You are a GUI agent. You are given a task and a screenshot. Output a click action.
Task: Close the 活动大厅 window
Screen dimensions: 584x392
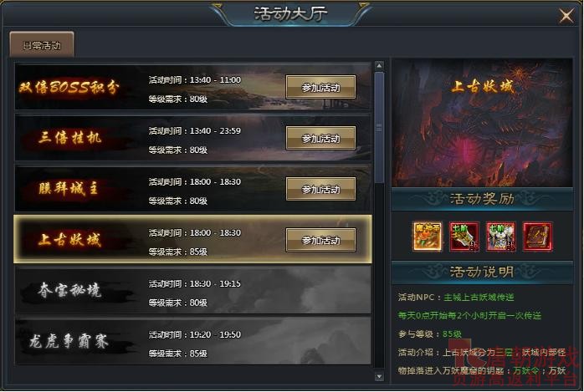(566, 16)
